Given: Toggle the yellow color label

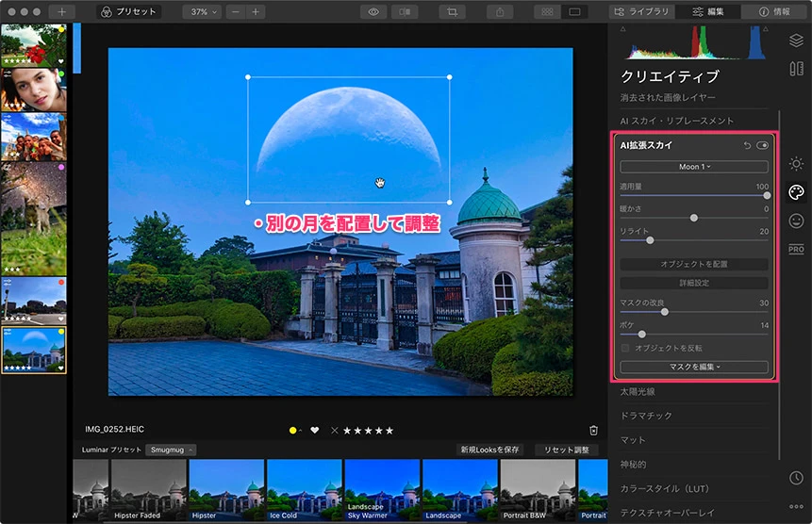Looking at the screenshot, I should [292, 431].
